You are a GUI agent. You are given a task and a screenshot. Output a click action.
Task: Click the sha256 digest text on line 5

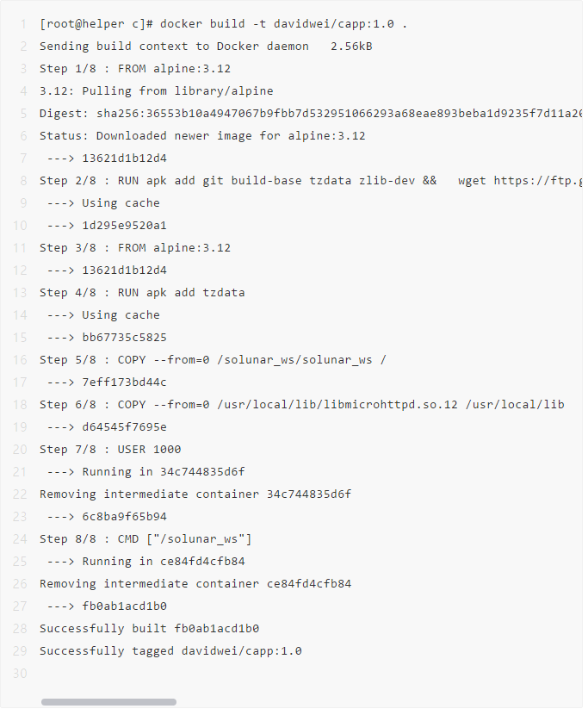pos(336,114)
